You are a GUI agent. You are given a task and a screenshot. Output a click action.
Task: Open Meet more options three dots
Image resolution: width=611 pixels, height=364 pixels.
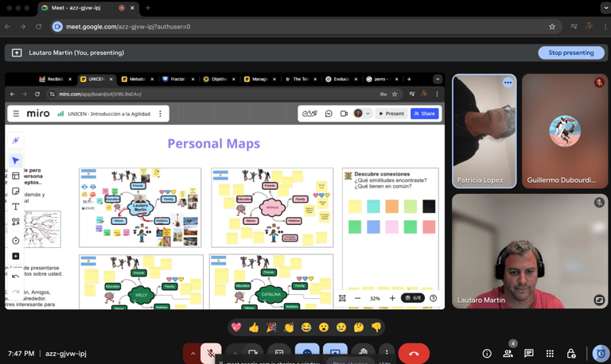pos(387,353)
